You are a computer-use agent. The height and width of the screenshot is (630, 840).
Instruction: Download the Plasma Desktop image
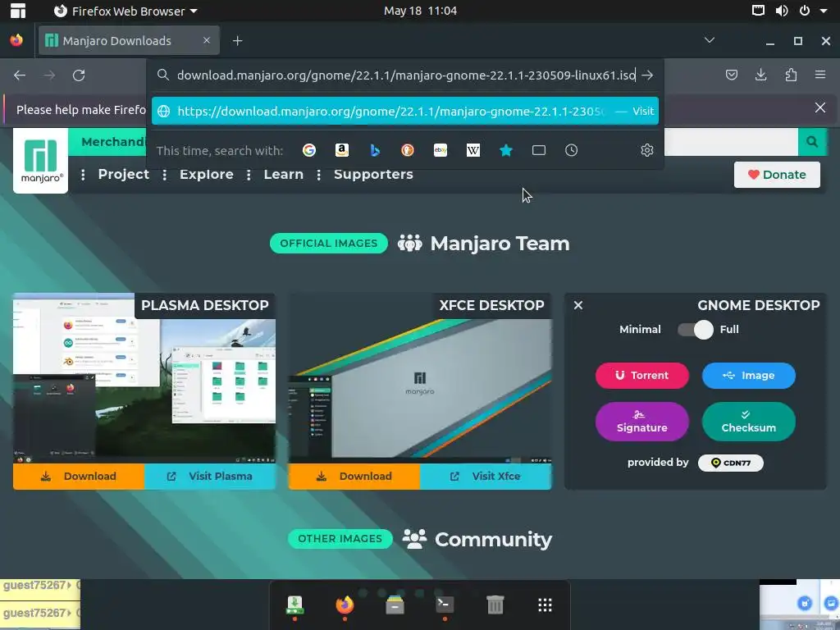[x=79, y=477]
